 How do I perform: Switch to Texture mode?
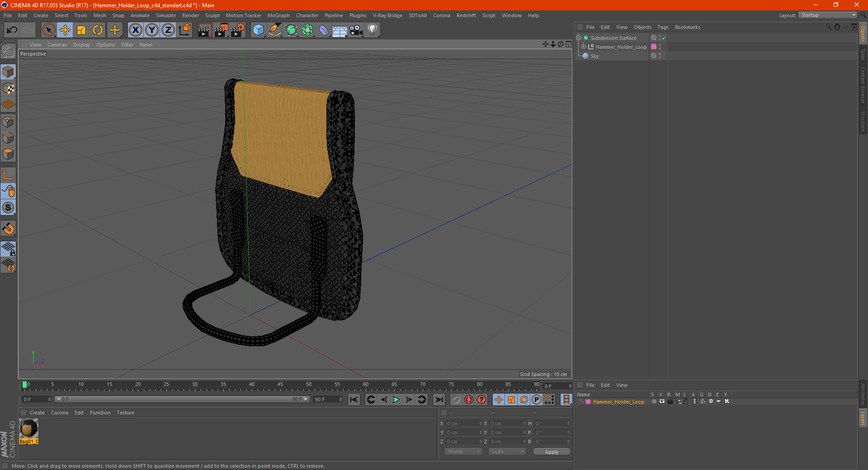coord(8,89)
